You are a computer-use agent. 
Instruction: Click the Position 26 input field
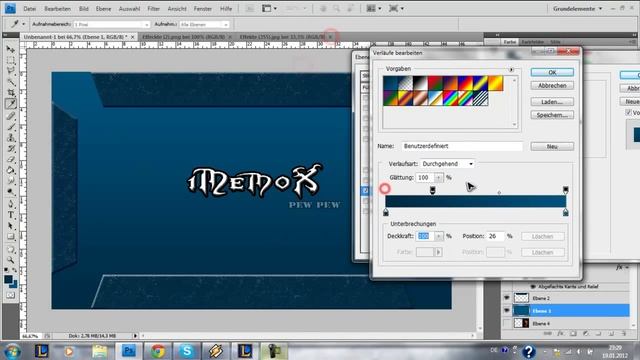496,236
